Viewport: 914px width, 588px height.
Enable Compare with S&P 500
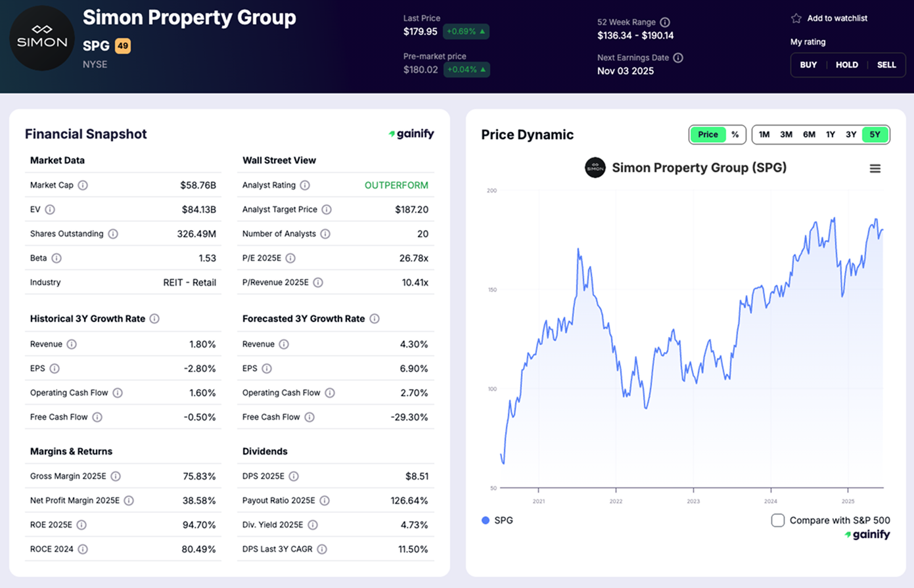coord(778,520)
